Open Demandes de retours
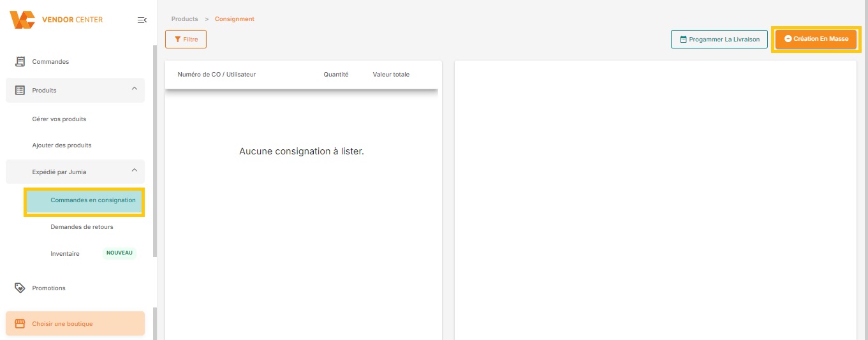The height and width of the screenshot is (340, 868). point(82,227)
